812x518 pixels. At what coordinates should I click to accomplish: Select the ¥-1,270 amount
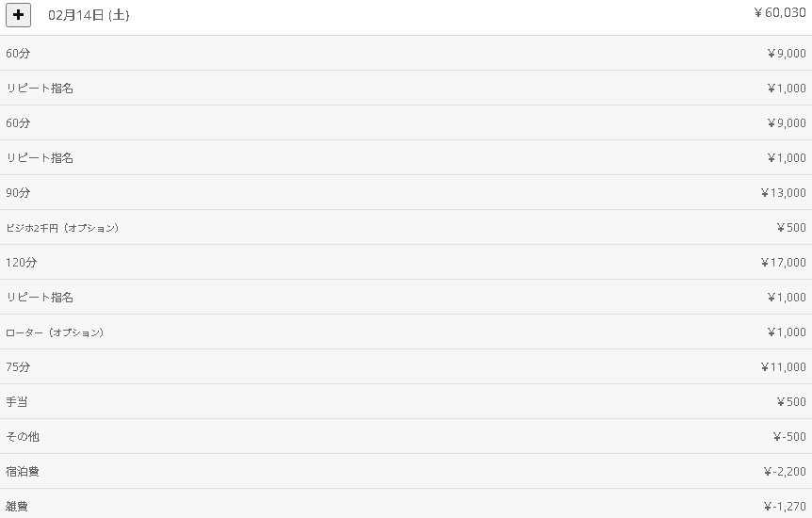click(785, 507)
